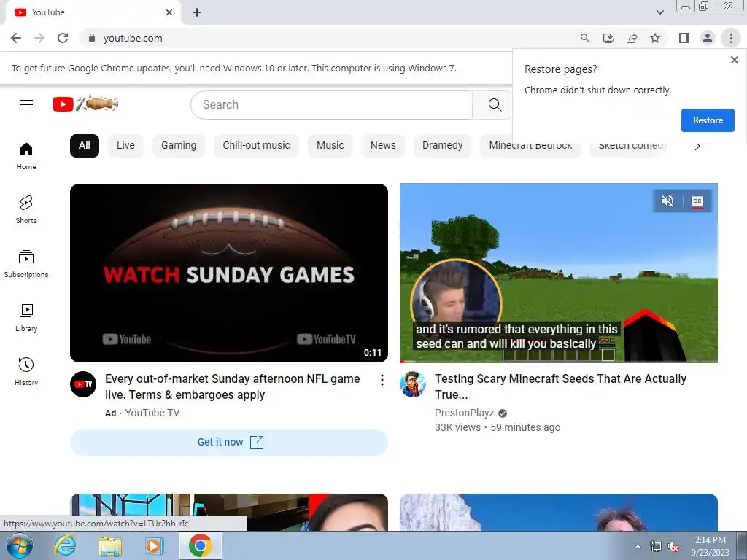Select the Gaming category chip

179,146
